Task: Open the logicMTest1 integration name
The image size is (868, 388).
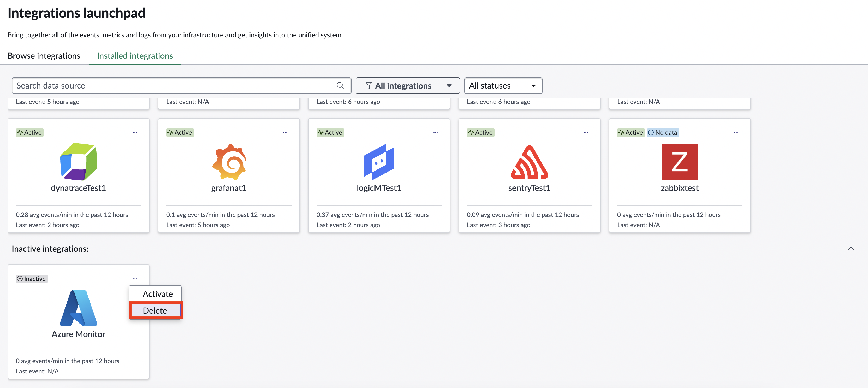Action: 379,188
